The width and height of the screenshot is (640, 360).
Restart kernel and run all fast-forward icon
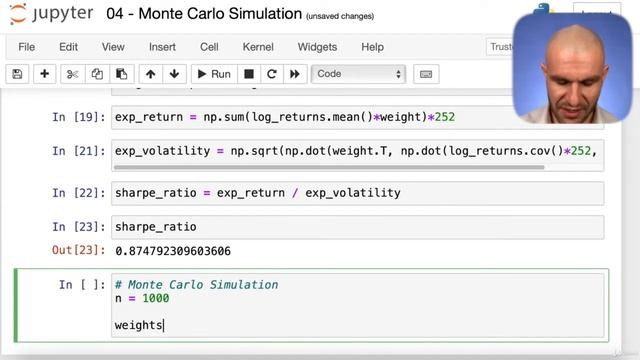click(295, 74)
